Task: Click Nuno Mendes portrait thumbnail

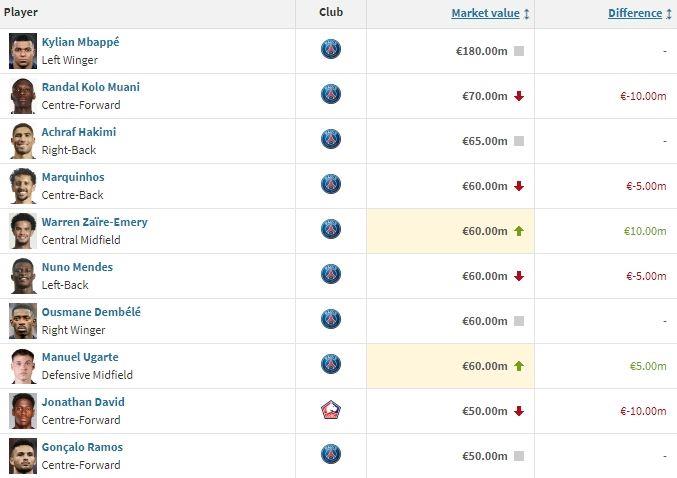Action: coord(23,276)
